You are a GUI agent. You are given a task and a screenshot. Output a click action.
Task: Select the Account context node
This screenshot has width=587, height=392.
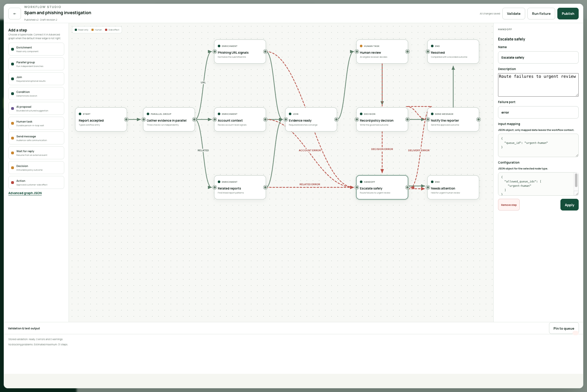coord(240,119)
